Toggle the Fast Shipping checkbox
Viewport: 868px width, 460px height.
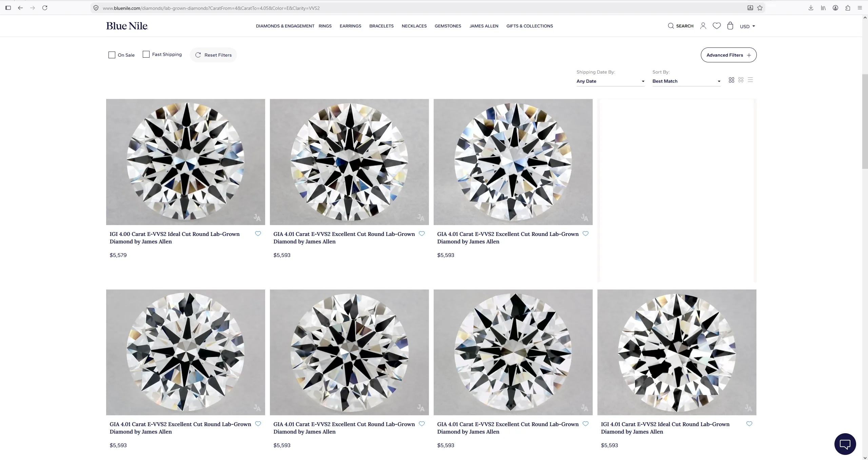tap(146, 54)
